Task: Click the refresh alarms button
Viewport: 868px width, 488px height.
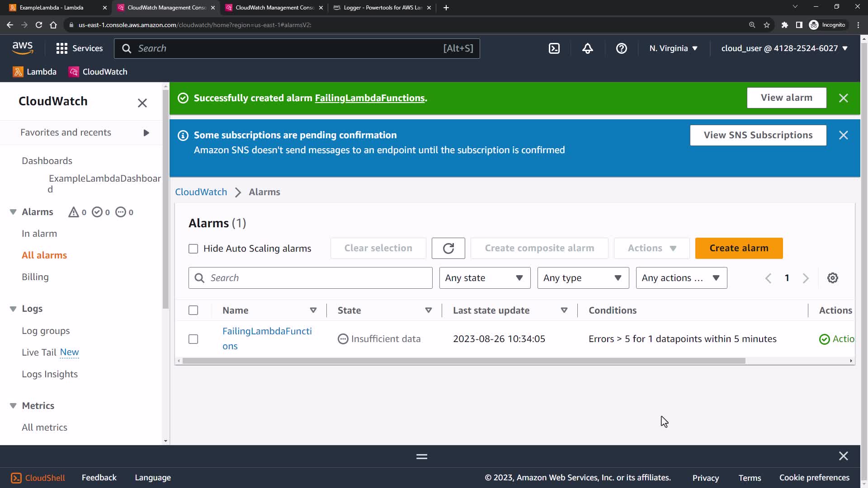Action: click(448, 248)
